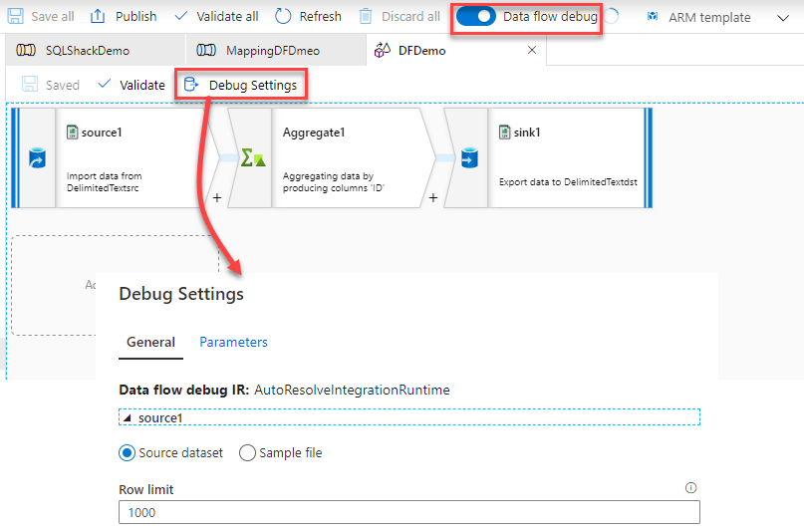The width and height of the screenshot is (804, 532).
Task: Collapse the source1 section
Action: tap(128, 417)
